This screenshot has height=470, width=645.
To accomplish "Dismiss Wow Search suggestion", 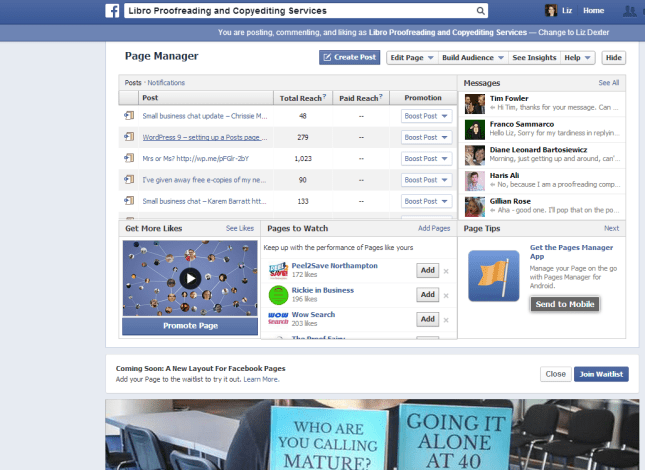I will pos(446,320).
